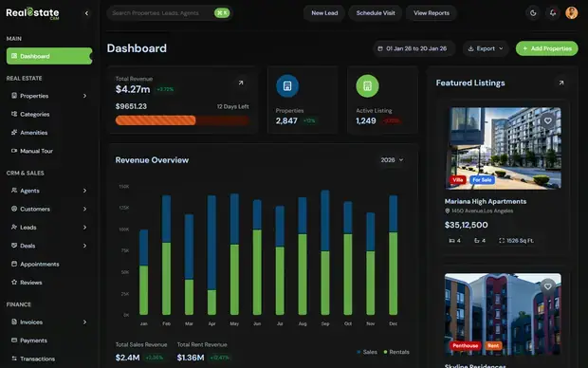Collapse the sidebar with the arrow icon
Image resolution: width=588 pixels, height=368 pixels.
pos(86,13)
